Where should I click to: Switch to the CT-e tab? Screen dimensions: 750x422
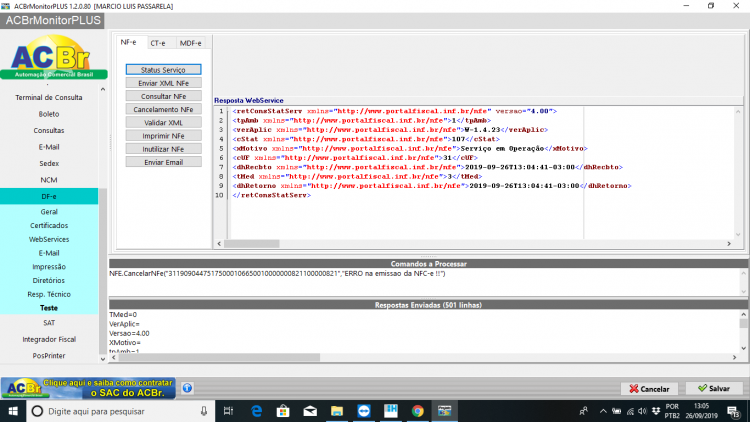coord(158,43)
